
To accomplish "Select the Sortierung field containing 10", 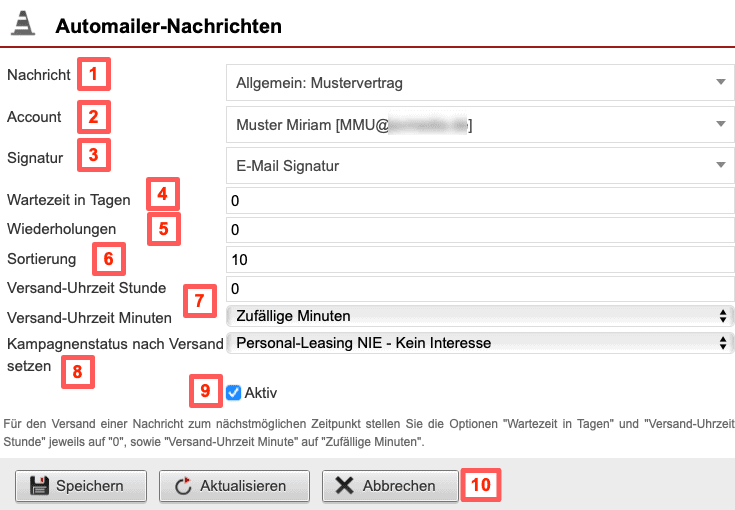I will pos(480,260).
